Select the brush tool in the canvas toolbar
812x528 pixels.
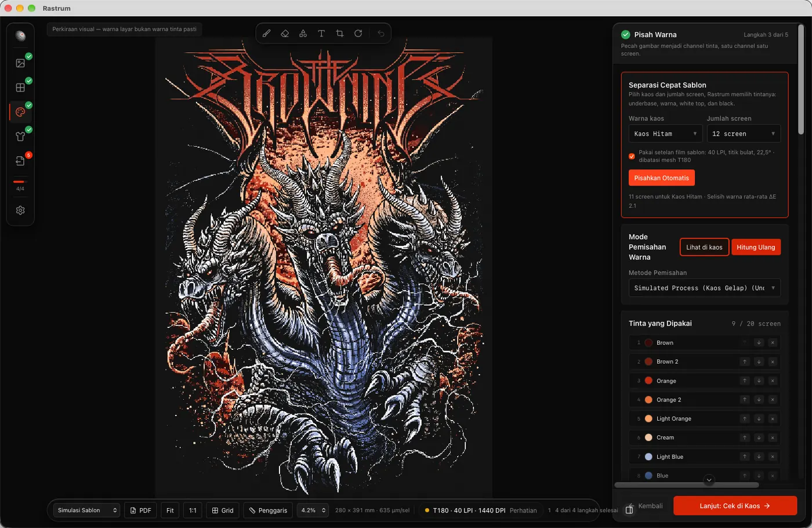266,34
